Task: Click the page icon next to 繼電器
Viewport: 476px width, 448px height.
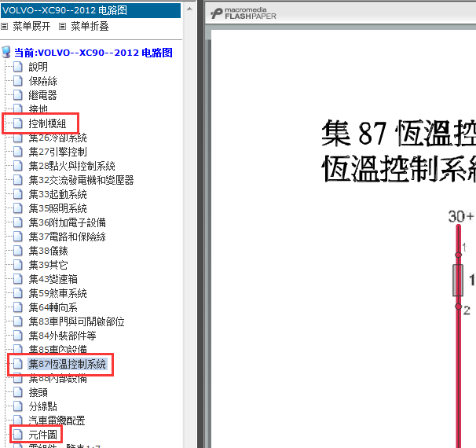Action: click(18, 95)
